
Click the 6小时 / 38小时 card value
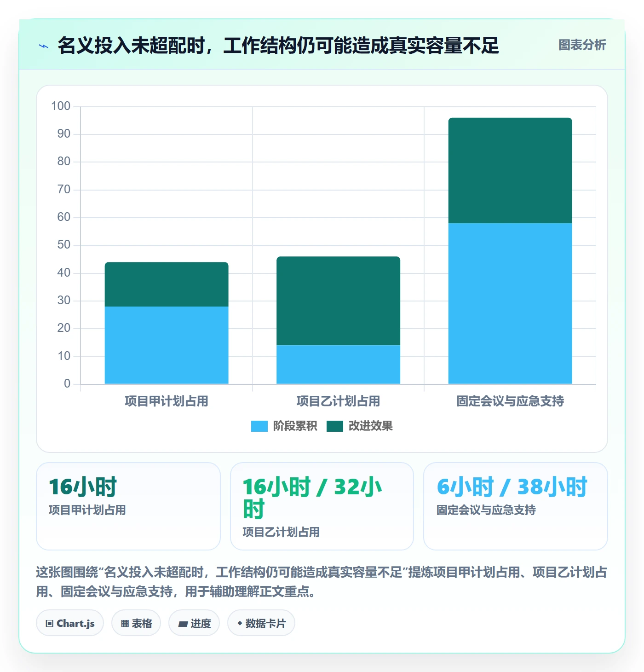point(512,487)
